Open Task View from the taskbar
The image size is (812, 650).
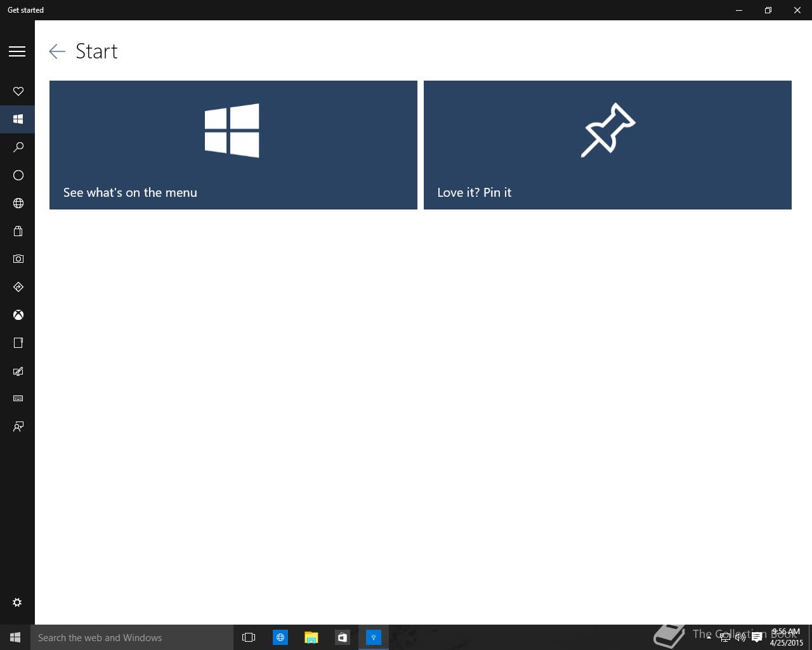click(249, 637)
